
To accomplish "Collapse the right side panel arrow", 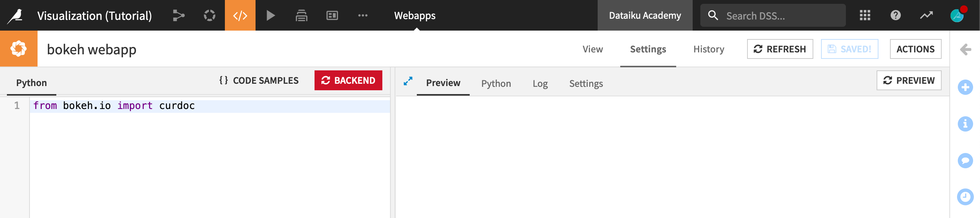I will pyautogui.click(x=965, y=49).
